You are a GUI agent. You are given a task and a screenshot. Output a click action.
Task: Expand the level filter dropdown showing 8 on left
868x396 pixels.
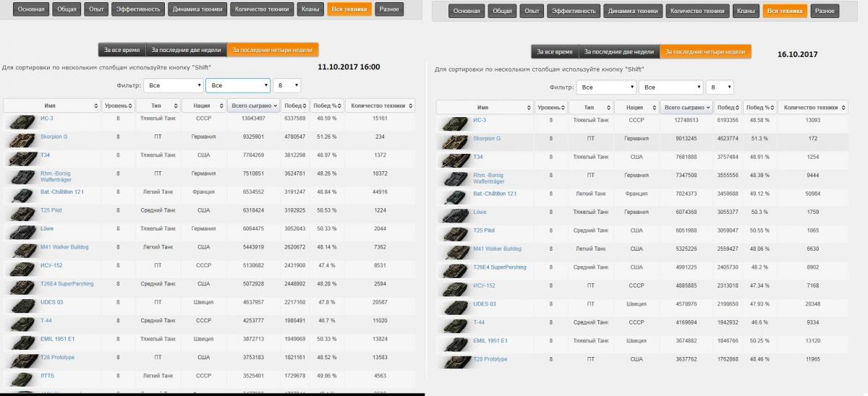[286, 85]
